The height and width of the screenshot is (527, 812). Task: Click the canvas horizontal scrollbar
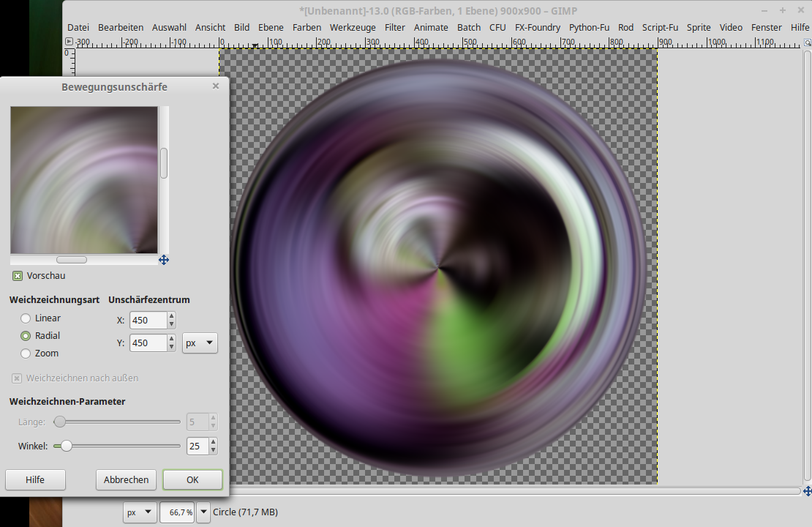click(515, 490)
